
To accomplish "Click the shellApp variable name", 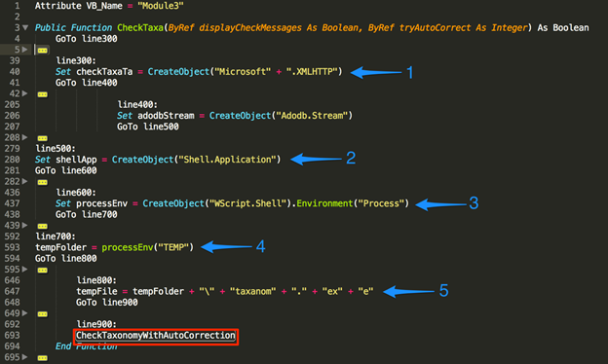I will [76, 160].
